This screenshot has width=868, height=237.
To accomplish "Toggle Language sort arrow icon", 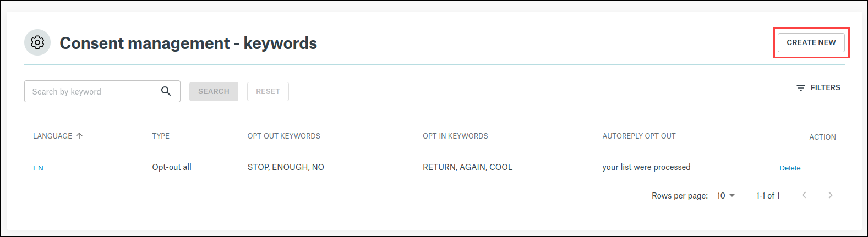I will point(79,136).
